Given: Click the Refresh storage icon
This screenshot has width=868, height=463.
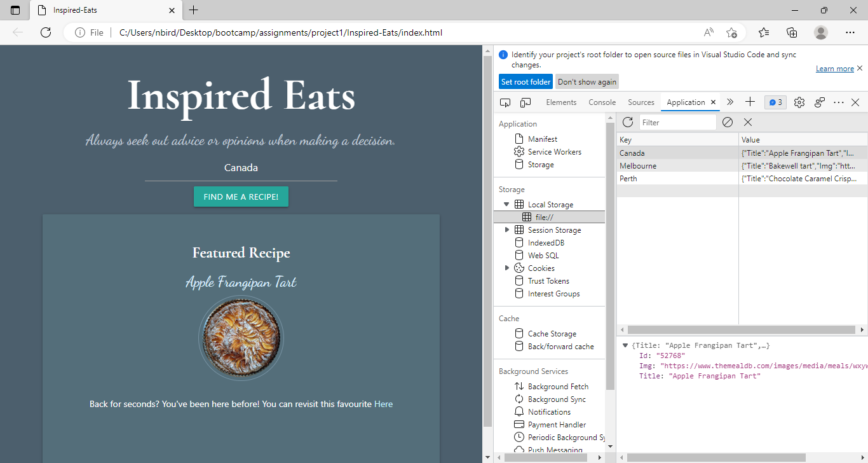Looking at the screenshot, I should 628,122.
